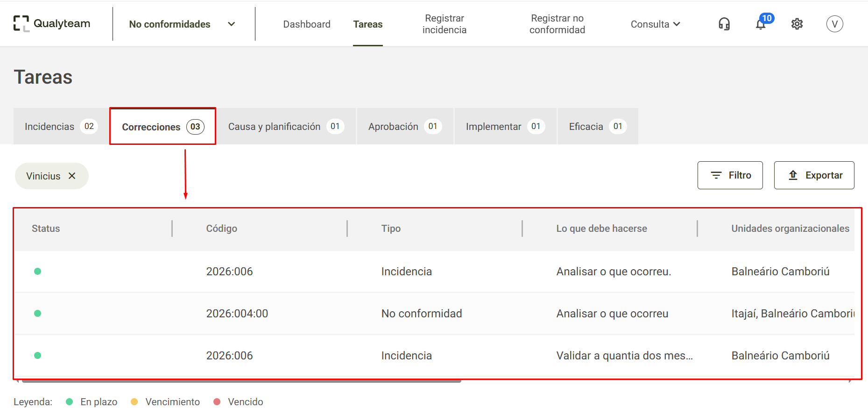Screen dimensions: 868x408
Task: Click the Vencido legend item
Action: point(238,402)
